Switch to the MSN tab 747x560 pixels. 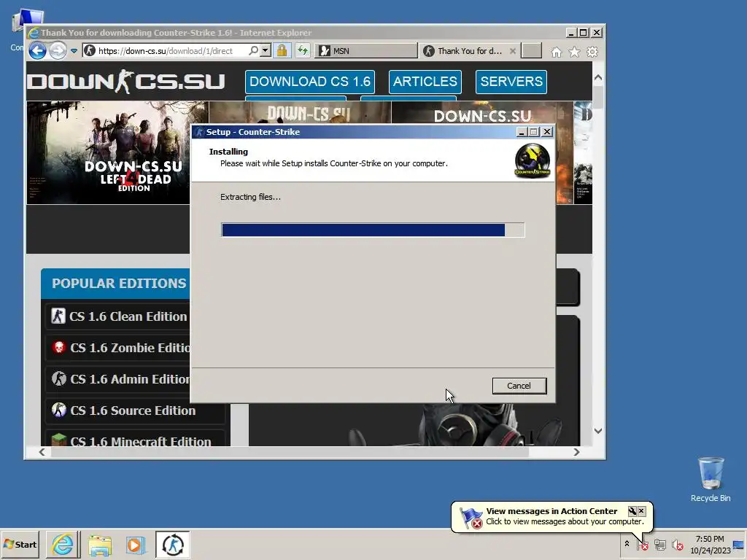coord(366,50)
